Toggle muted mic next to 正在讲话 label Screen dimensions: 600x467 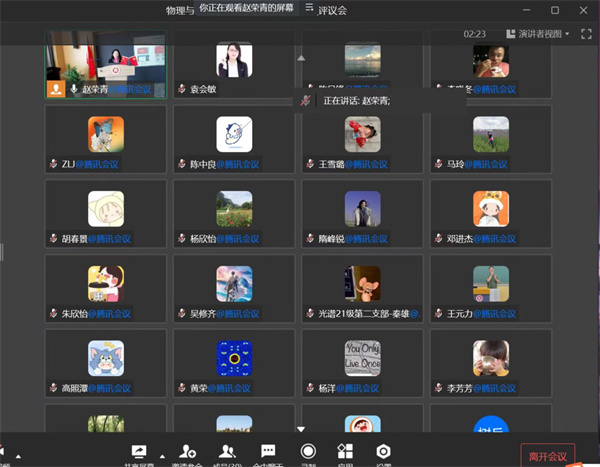tap(306, 101)
